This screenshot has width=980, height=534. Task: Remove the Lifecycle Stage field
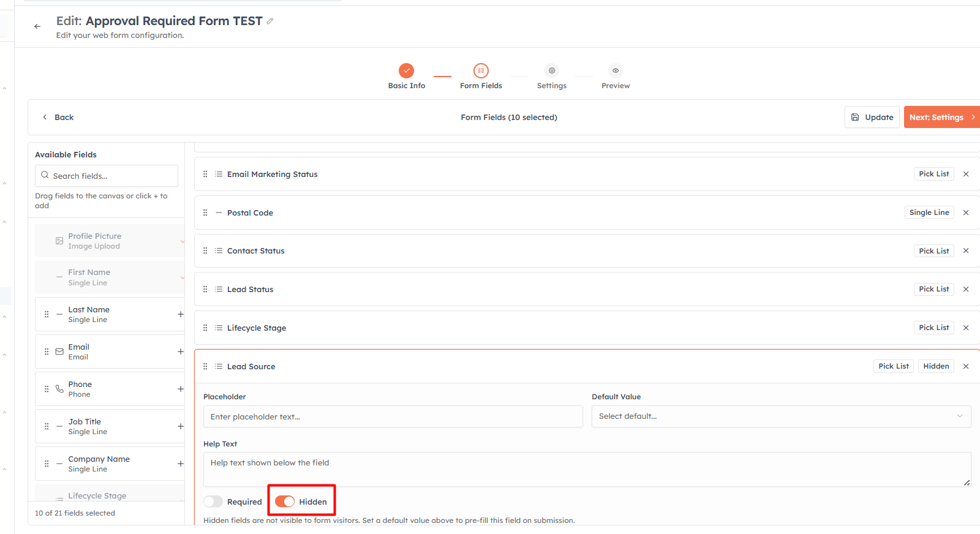(966, 328)
